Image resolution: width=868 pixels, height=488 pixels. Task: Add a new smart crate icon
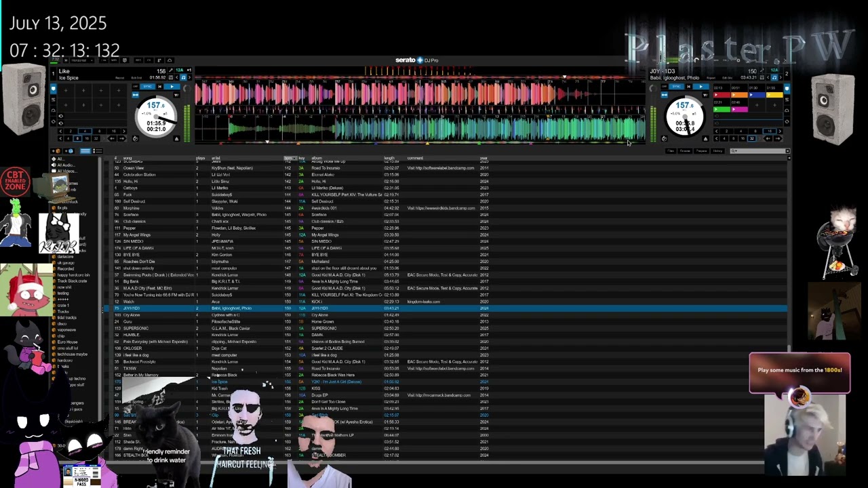click(x=70, y=150)
